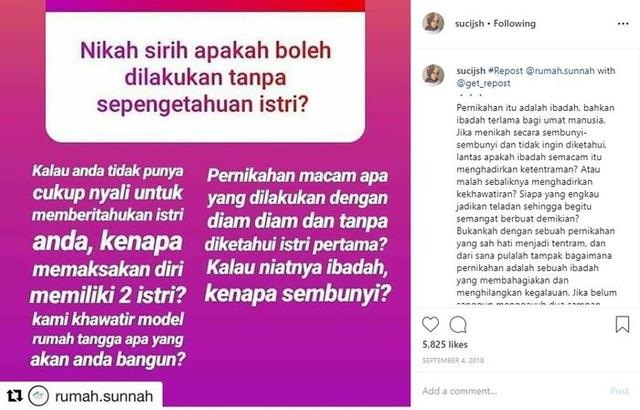The height and width of the screenshot is (410, 640).
Task: Toggle the Following status for sucijsh
Action: click(514, 24)
